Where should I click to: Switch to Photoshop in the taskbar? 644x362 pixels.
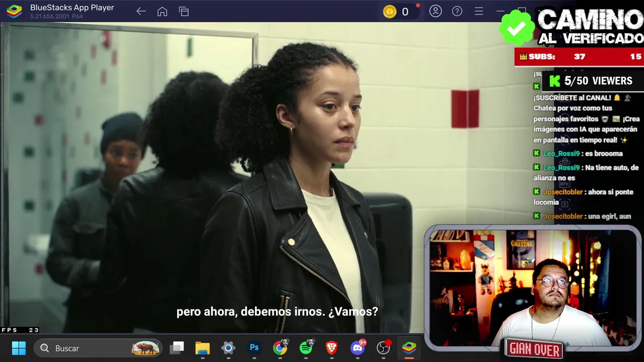[254, 348]
